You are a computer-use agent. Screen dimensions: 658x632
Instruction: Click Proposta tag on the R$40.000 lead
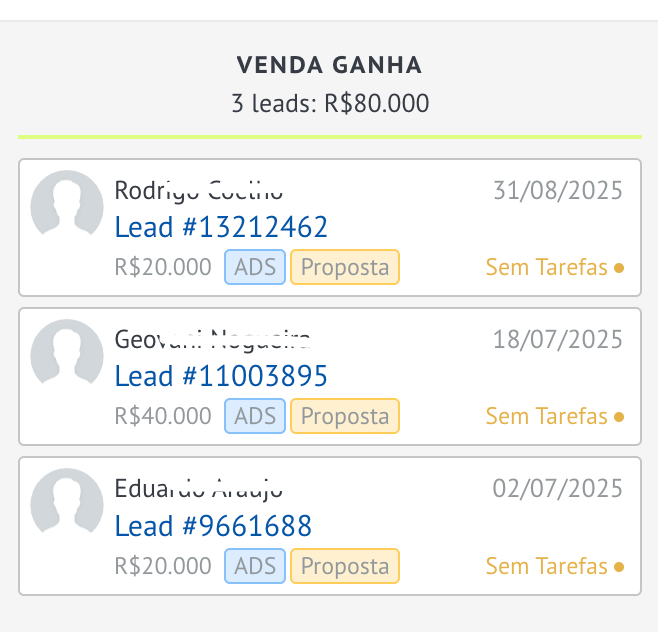point(345,416)
